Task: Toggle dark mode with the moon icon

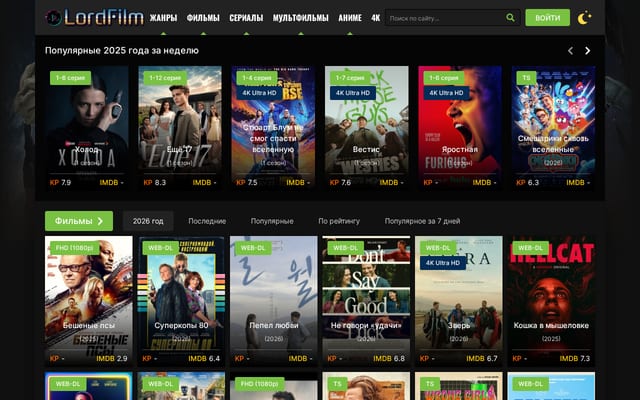Action: coord(584,18)
